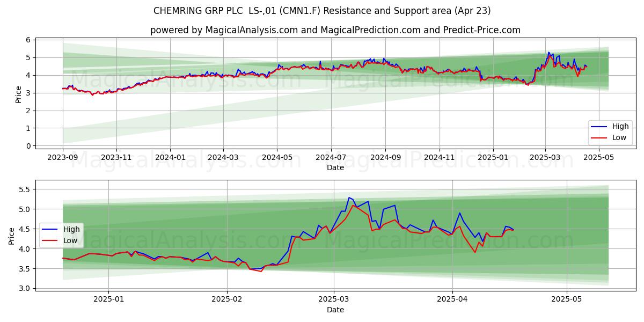Click 'High' in bottom chart legend

coord(71,229)
